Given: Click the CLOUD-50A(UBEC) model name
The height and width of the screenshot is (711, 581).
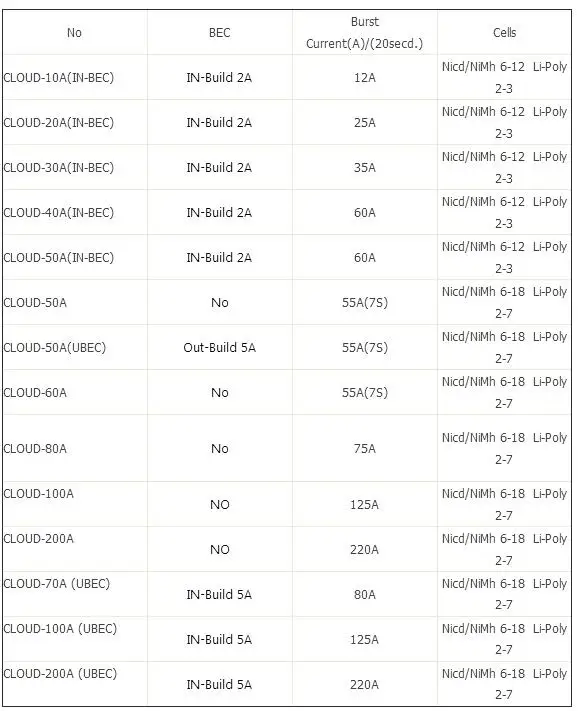Looking at the screenshot, I should tap(54, 347).
